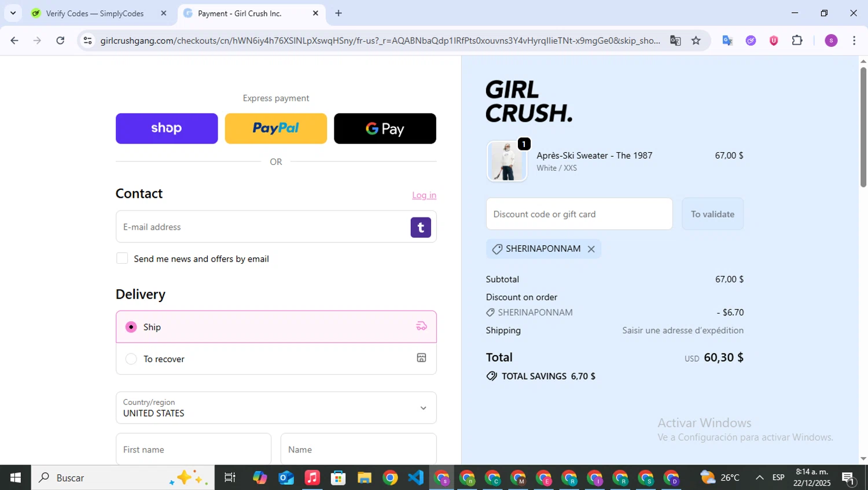Launch Visual Studio Code from the taskbar
This screenshot has width=868, height=490.
415,478
